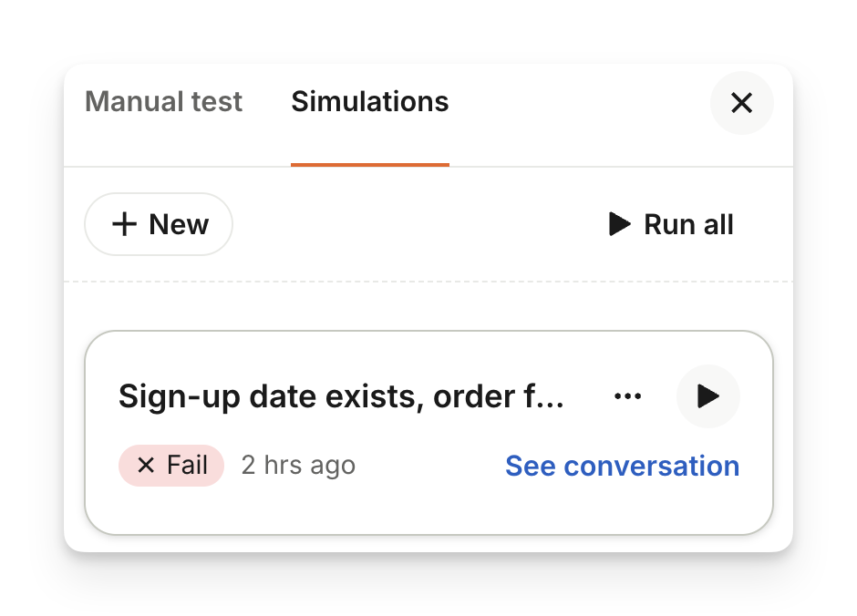Screen dimensions: 857x616
Task: Click the "2 hrs ago" timestamp
Action: [298, 466]
